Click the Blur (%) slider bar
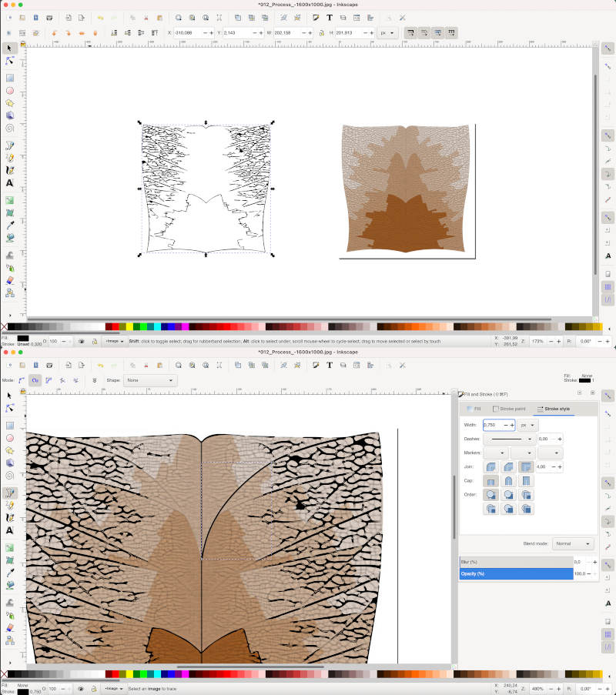This screenshot has width=616, height=695. coord(516,562)
